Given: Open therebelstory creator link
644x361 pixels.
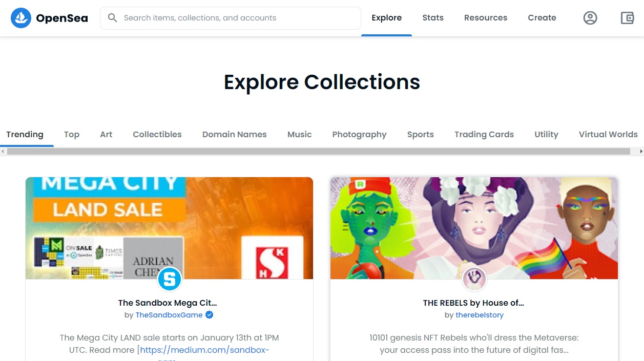Looking at the screenshot, I should click(x=480, y=315).
